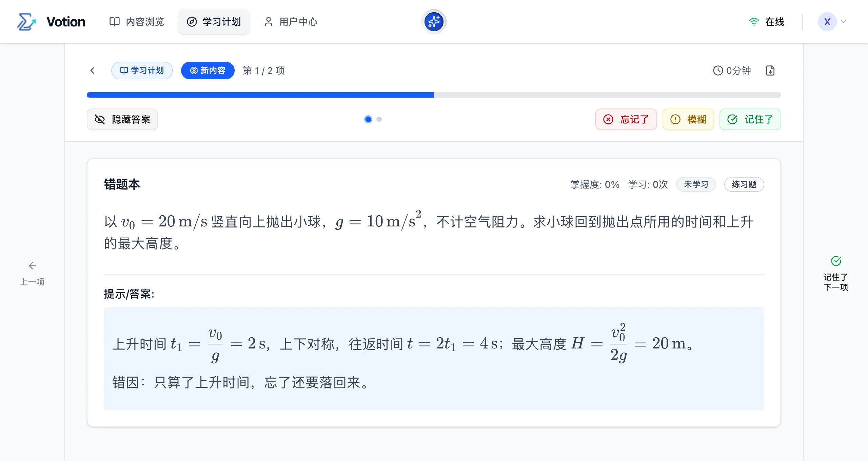Click the 在线 status text
The width and height of the screenshot is (868, 461).
(x=774, y=22)
